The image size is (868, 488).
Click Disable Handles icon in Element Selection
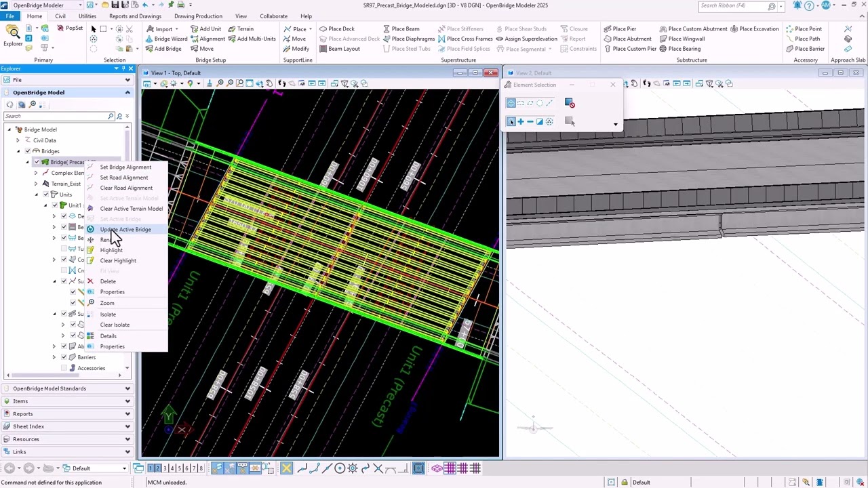click(x=570, y=103)
